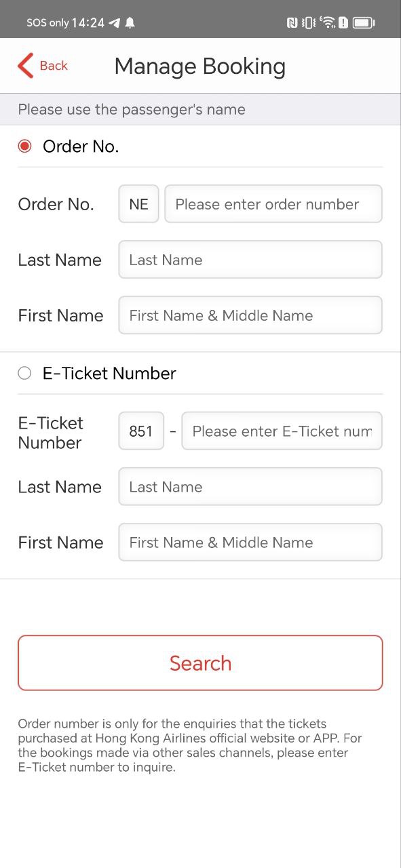The width and height of the screenshot is (401, 868).
Task: Select the E-Ticket Number radio button
Action: [x=24, y=373]
